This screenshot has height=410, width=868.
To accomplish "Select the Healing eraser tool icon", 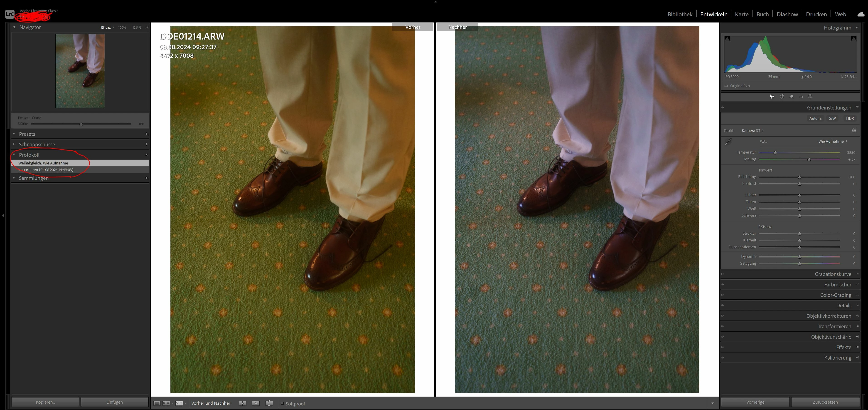I will pyautogui.click(x=792, y=97).
